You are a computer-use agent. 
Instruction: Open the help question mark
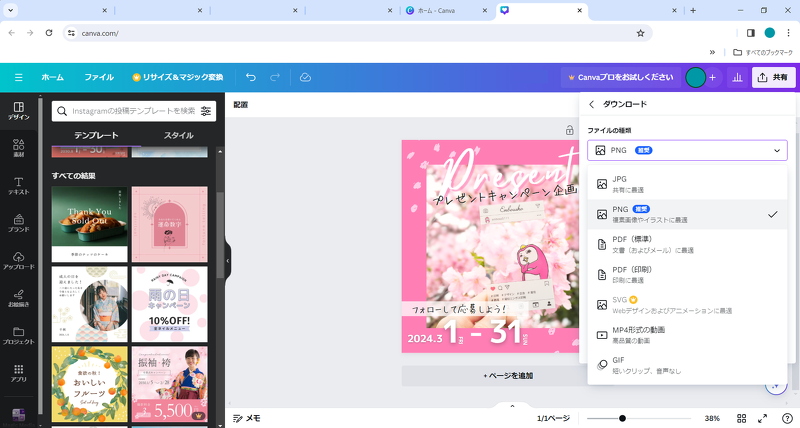click(787, 418)
